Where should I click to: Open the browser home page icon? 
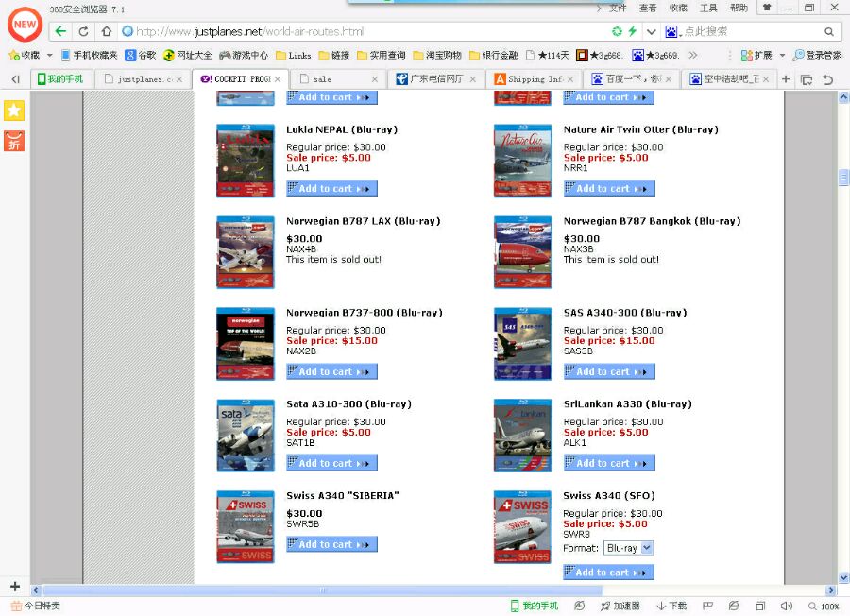click(106, 31)
